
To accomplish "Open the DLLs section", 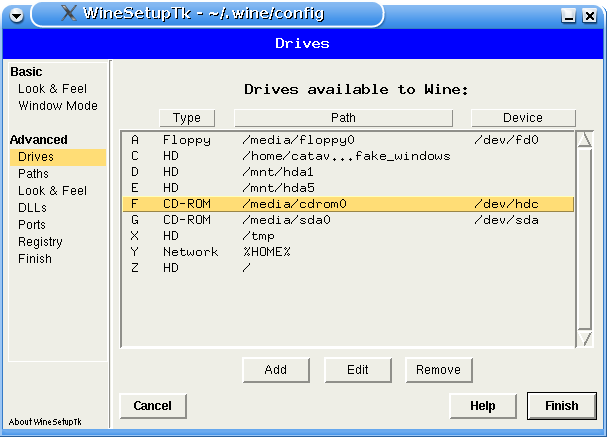I will (x=32, y=208).
